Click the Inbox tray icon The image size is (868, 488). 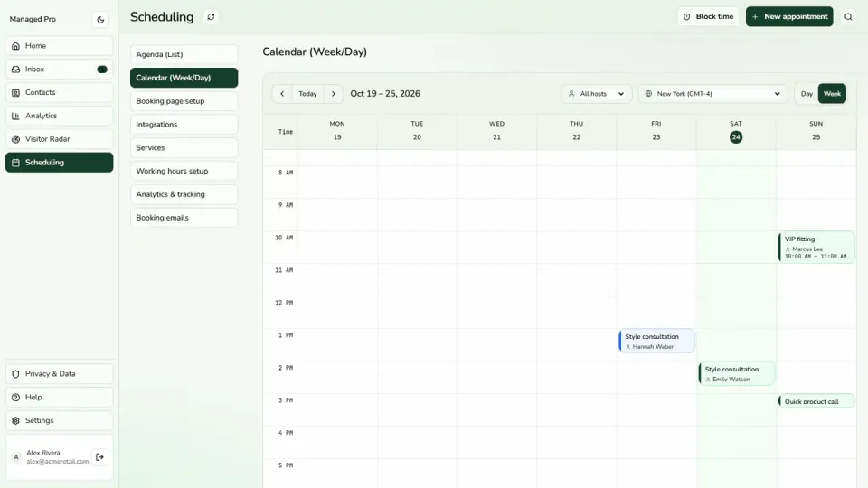tap(15, 70)
